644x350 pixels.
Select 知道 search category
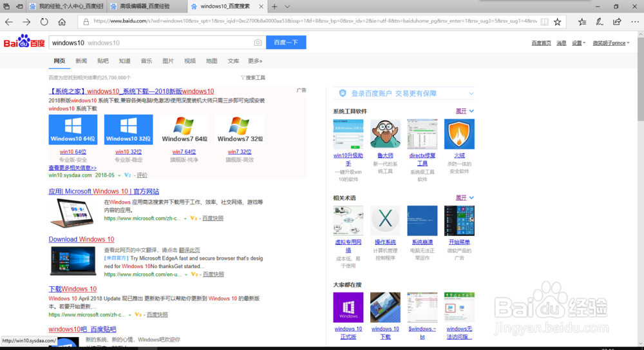point(124,61)
